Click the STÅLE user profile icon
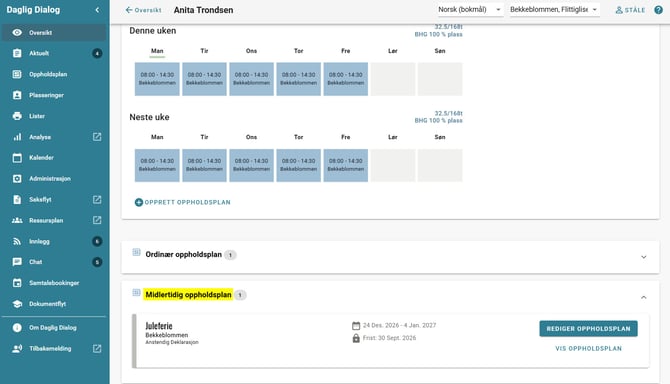The height and width of the screenshot is (384, 670). 619,10
